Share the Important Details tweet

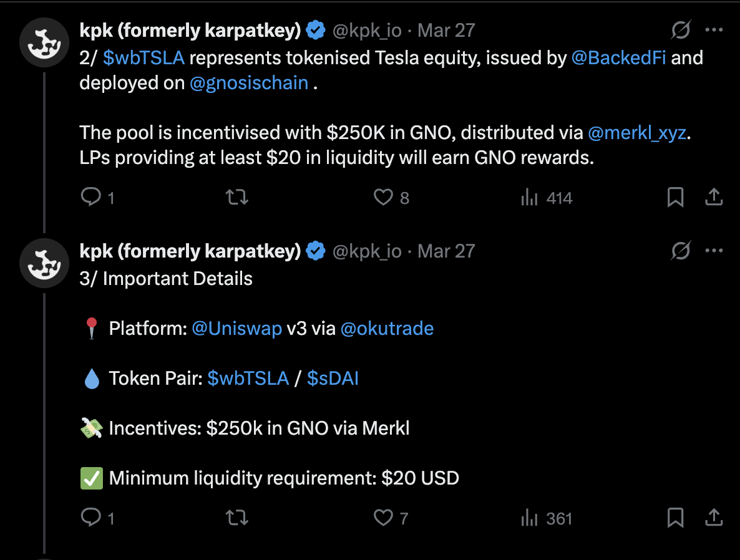coord(713,518)
